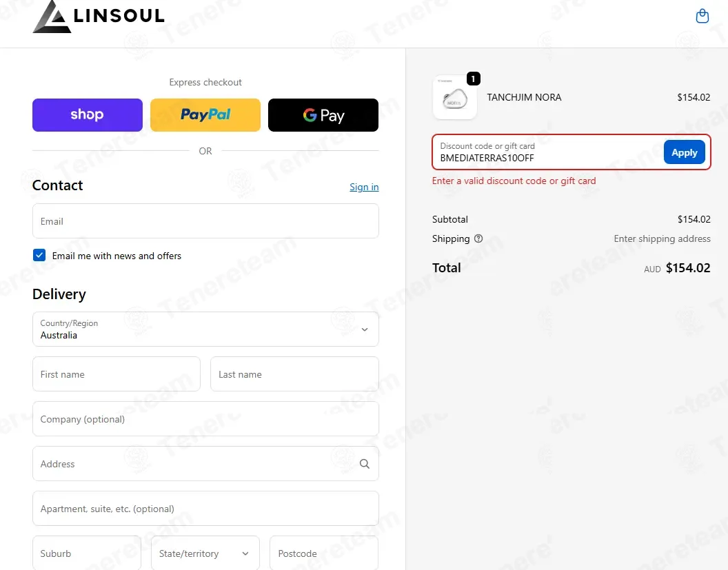Screen dimensions: 728x570
Task: Focus the Email input field
Action: pyautogui.click(x=205, y=221)
